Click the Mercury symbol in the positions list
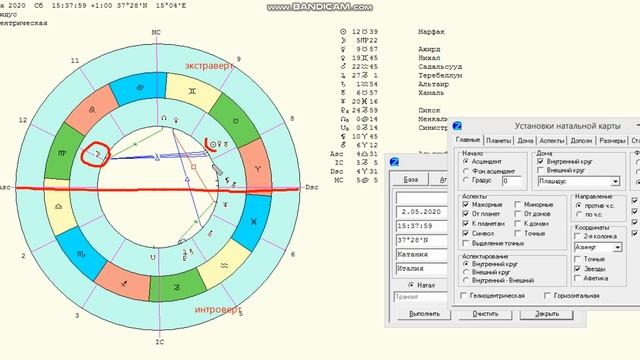Image resolution: width=640 pixels, height=360 pixels. click(x=343, y=49)
